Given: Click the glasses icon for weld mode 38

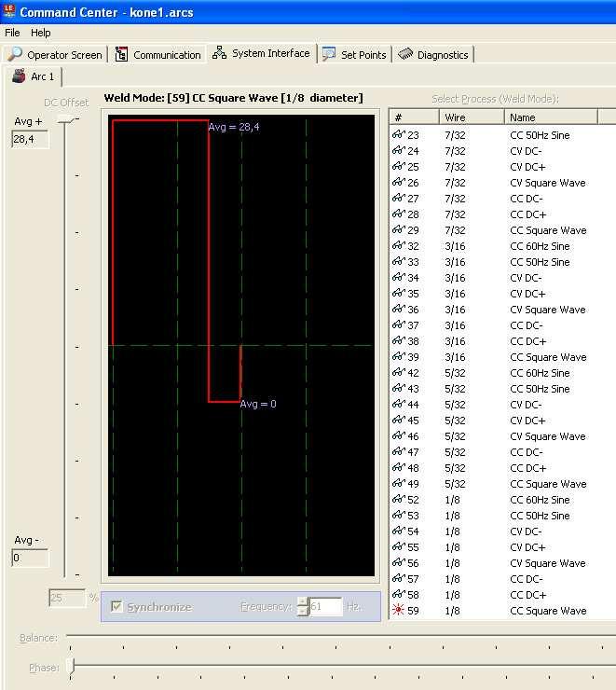Looking at the screenshot, I should pyautogui.click(x=398, y=340).
